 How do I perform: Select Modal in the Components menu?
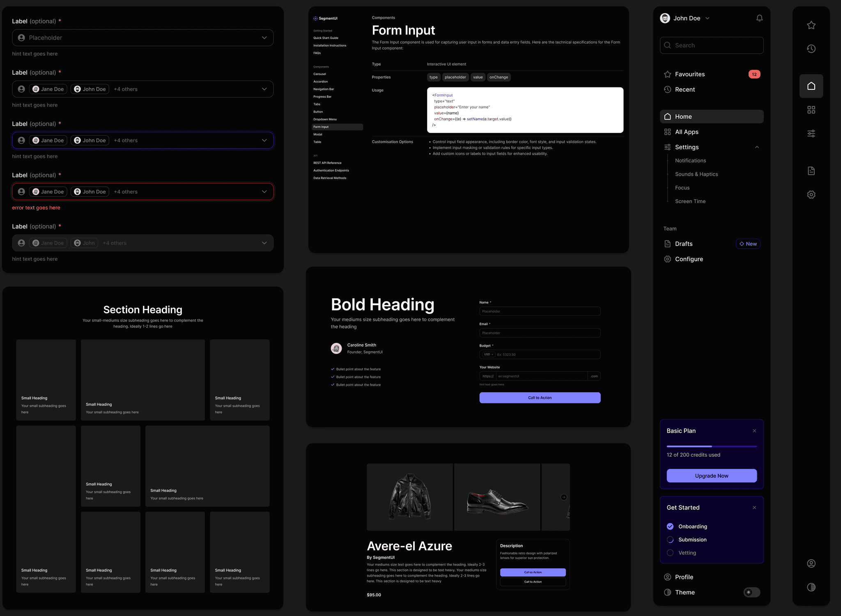click(x=317, y=134)
